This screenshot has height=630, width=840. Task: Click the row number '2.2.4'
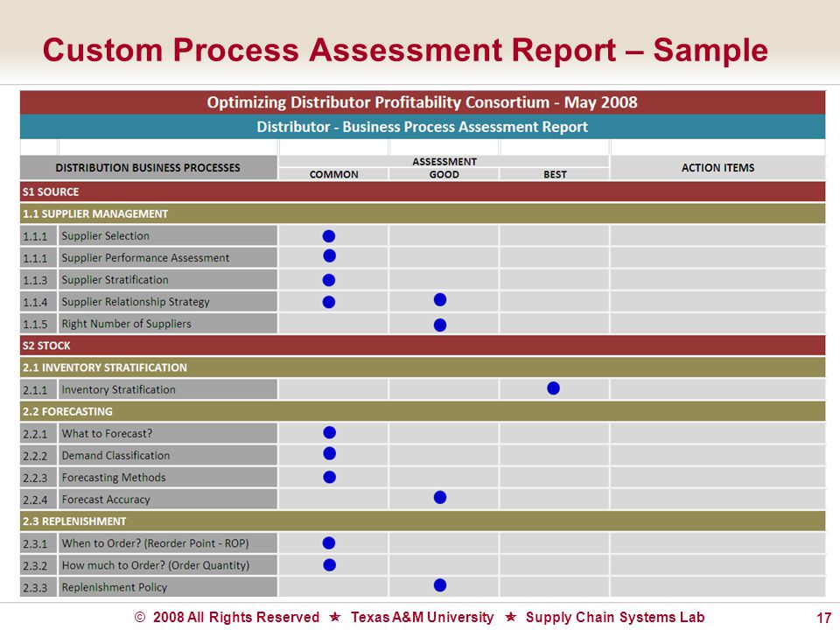35,500
